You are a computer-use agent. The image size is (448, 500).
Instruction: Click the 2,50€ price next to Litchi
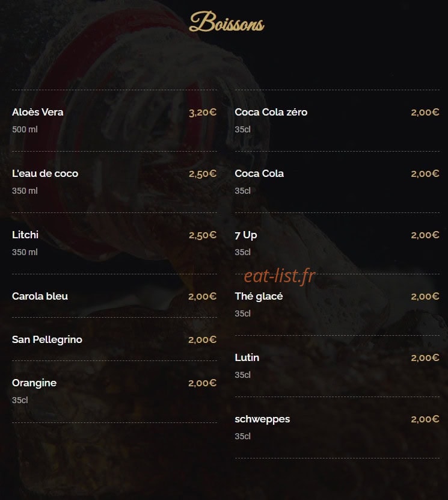tap(203, 235)
